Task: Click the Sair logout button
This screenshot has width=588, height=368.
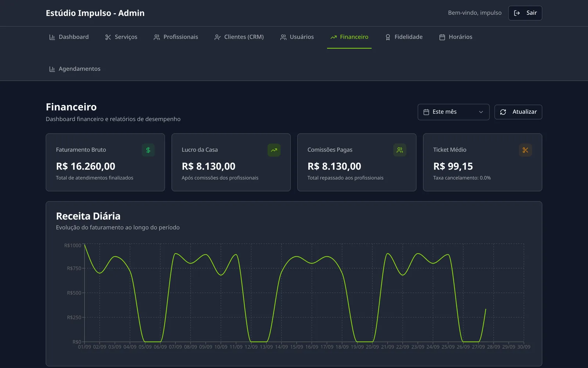Action: pyautogui.click(x=525, y=13)
